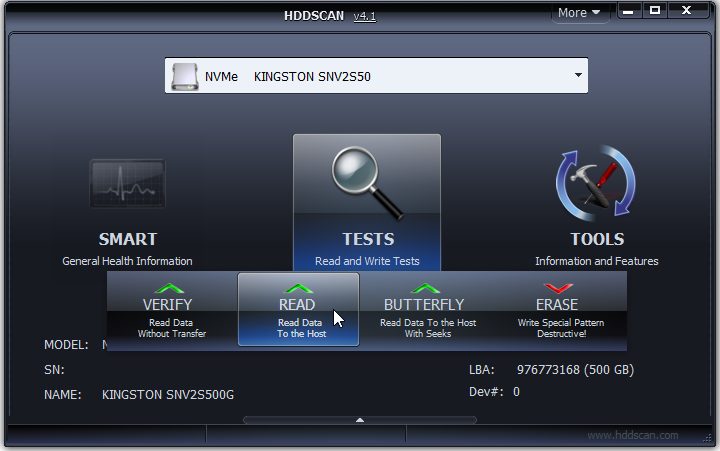Click NAME value KINGSTON SNV2S500G
This screenshot has width=720, height=451.
(x=168, y=395)
